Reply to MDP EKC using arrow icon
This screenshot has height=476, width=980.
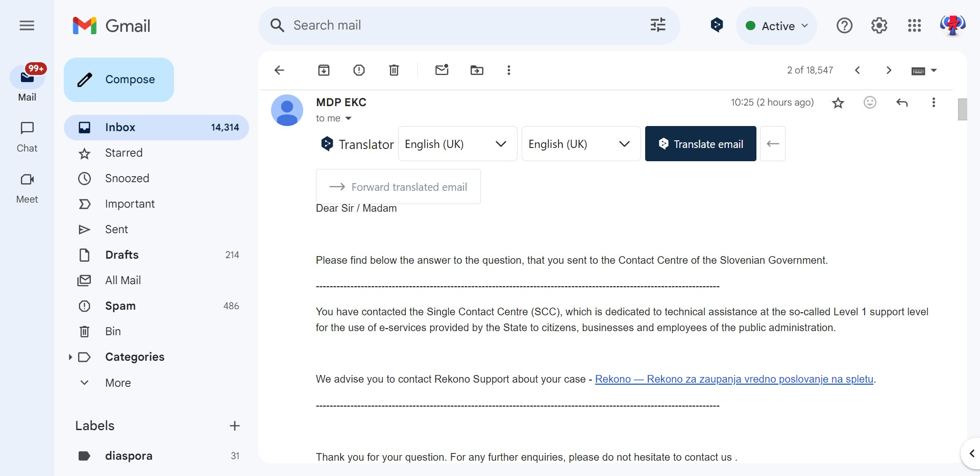tap(902, 103)
